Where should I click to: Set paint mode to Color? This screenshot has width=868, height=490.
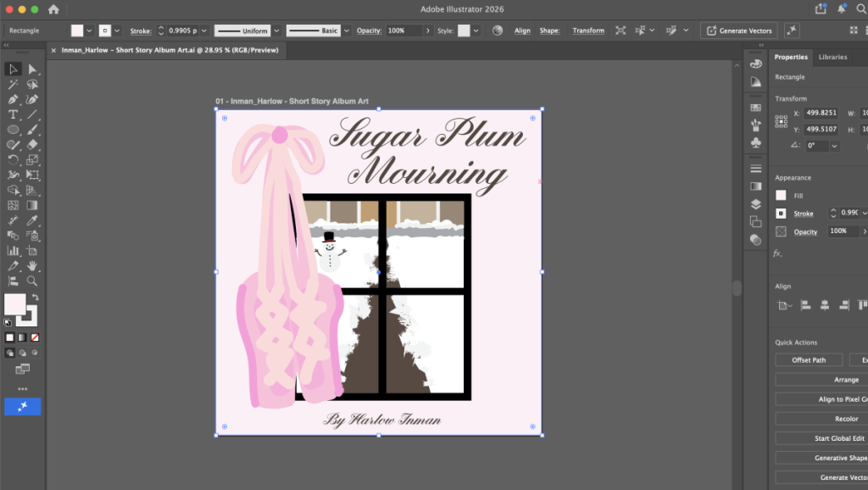(9, 337)
